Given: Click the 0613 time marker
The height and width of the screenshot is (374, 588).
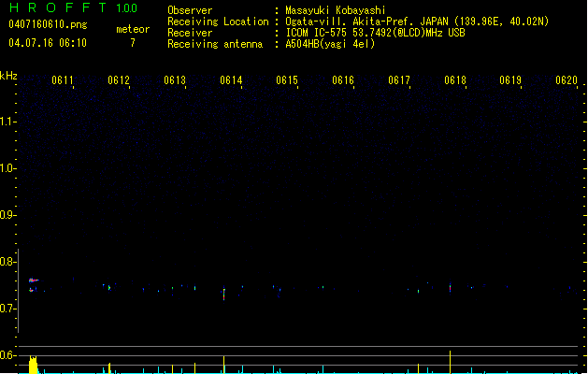Looking at the screenshot, I should (x=175, y=80).
